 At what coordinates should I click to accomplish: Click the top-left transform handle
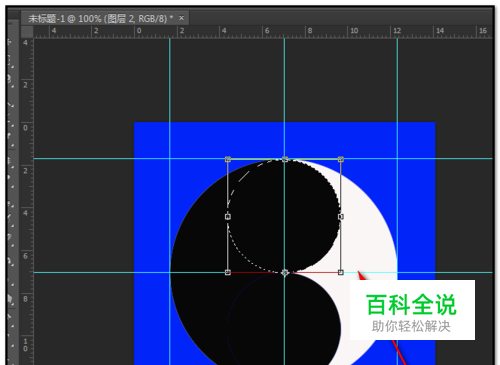[228, 159]
